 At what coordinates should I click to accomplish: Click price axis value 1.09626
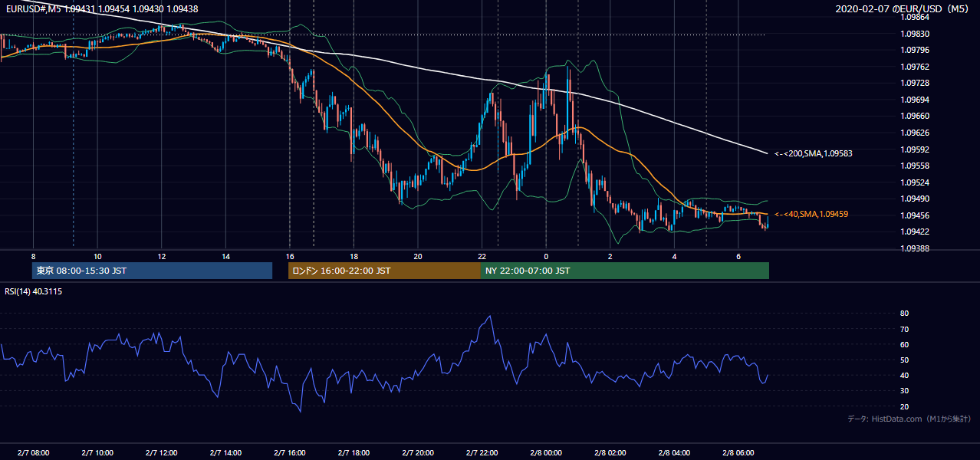click(915, 133)
